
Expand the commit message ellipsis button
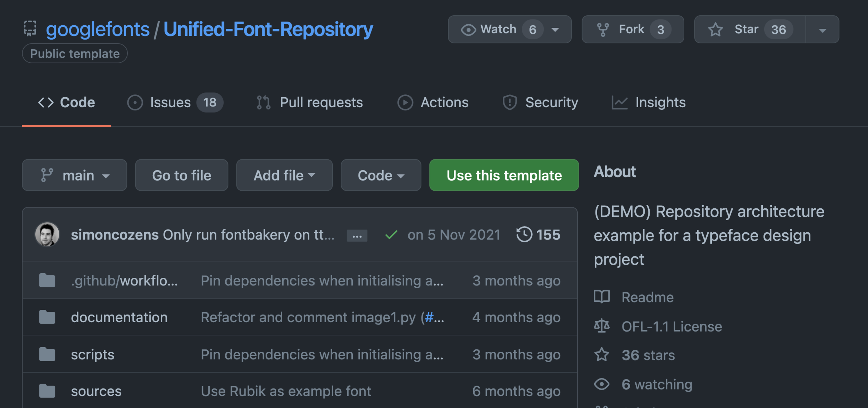(357, 236)
